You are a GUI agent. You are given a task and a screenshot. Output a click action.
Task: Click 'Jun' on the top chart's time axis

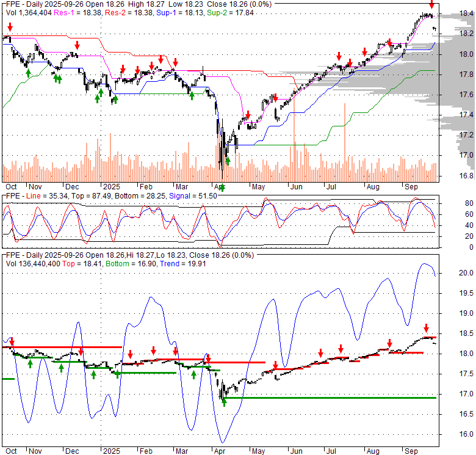pos(297,187)
